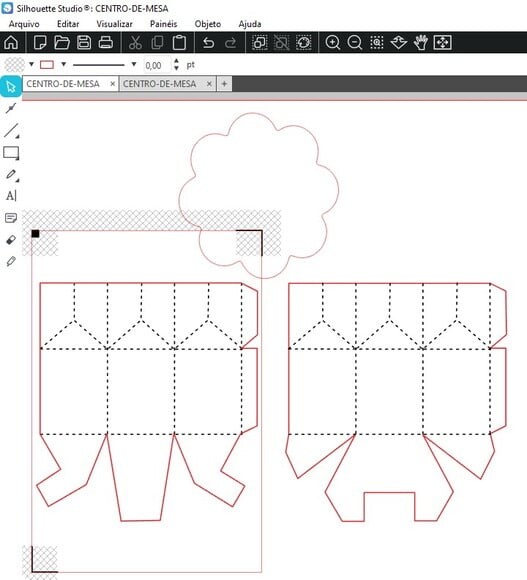Select the arrow Select tool
The height and width of the screenshot is (580, 527).
(11, 87)
